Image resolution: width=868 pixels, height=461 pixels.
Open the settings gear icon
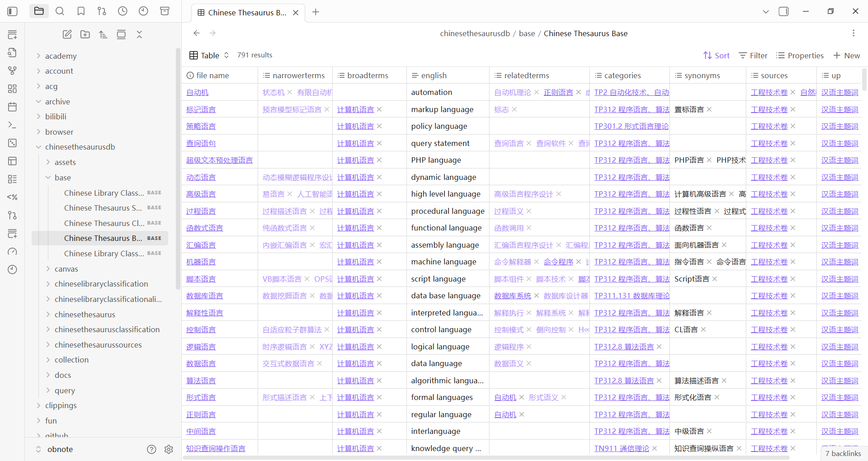tap(169, 449)
